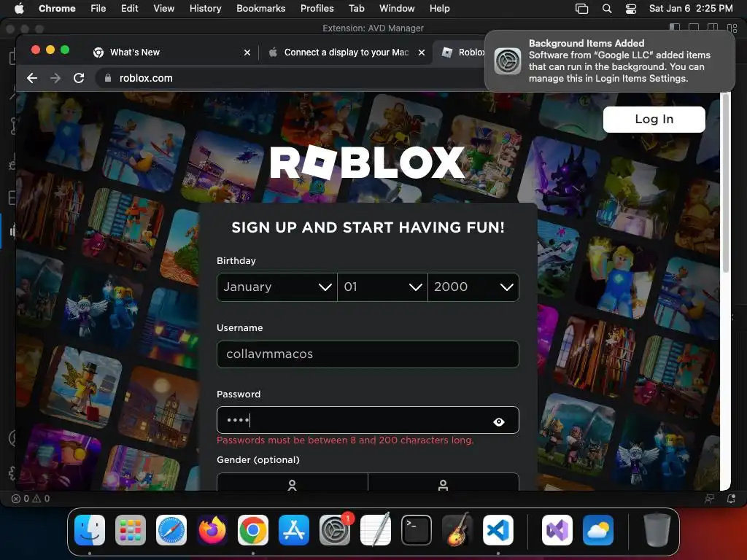This screenshot has width=747, height=560.
Task: Open the Bookmarks menu
Action: pyautogui.click(x=260, y=9)
